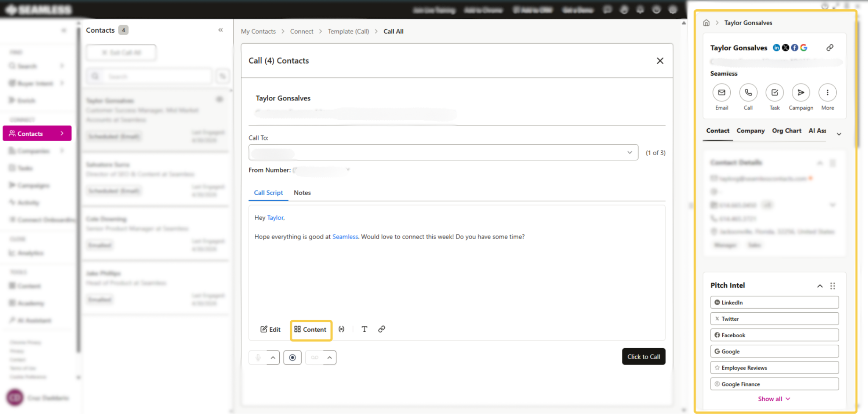Select the voicemail drop button
The image size is (868, 414).
314,358
